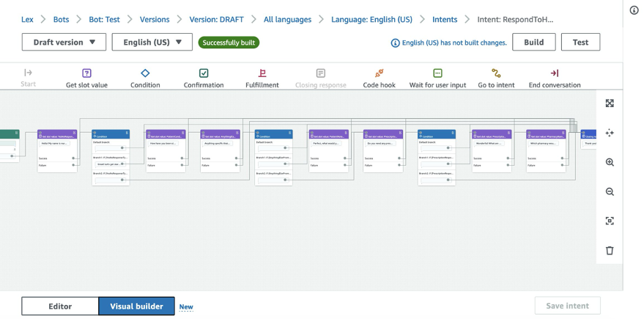Click the Start block arrow icon
The width and height of the screenshot is (644, 319).
pyautogui.click(x=28, y=73)
